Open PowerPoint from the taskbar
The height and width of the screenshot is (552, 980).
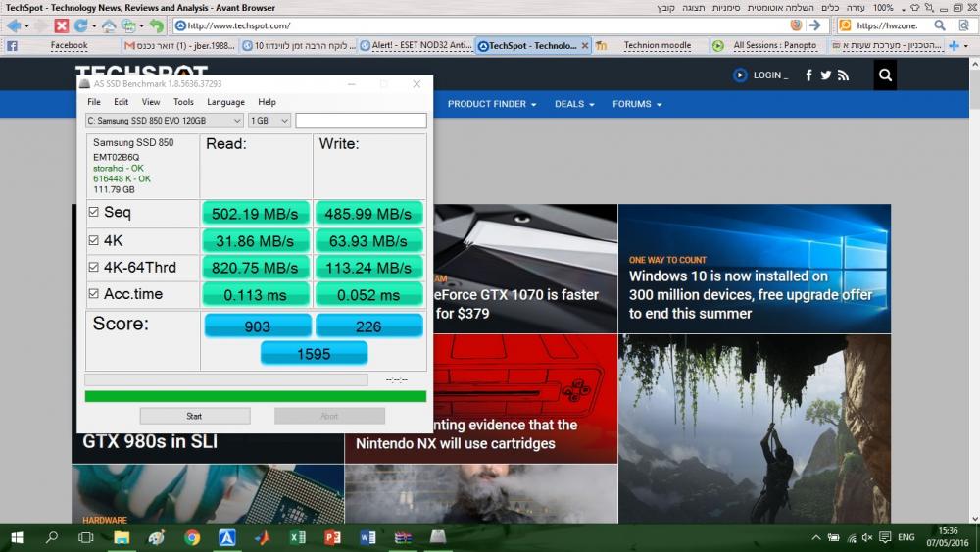tap(332, 537)
